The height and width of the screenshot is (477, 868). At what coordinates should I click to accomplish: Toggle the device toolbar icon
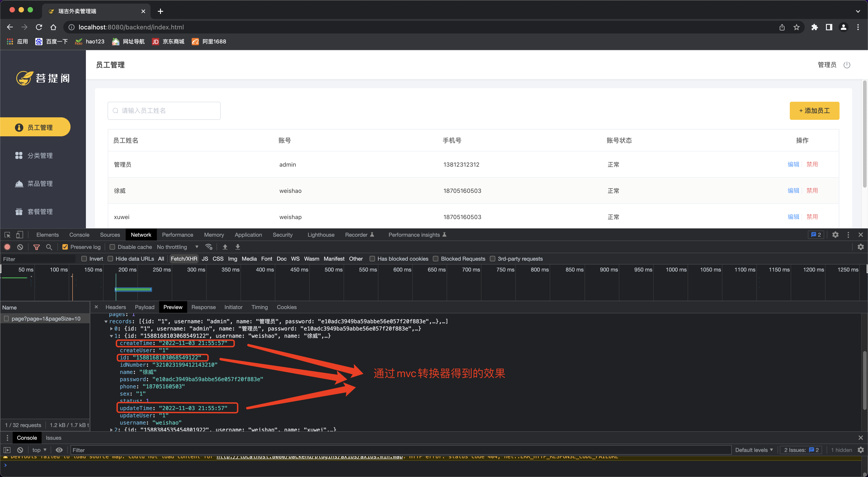pyautogui.click(x=19, y=235)
